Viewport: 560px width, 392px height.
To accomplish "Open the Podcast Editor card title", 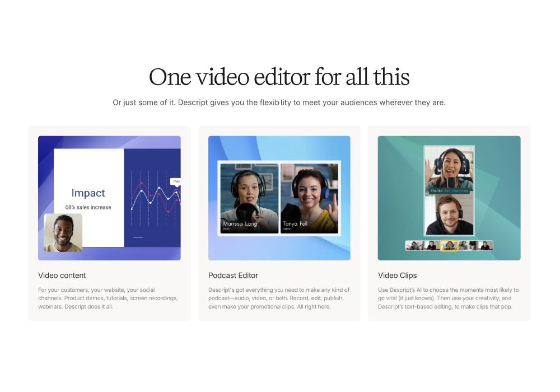I will tap(233, 276).
